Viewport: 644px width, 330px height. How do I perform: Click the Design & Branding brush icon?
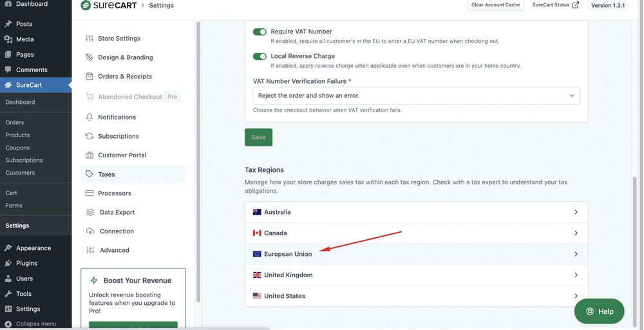point(90,57)
